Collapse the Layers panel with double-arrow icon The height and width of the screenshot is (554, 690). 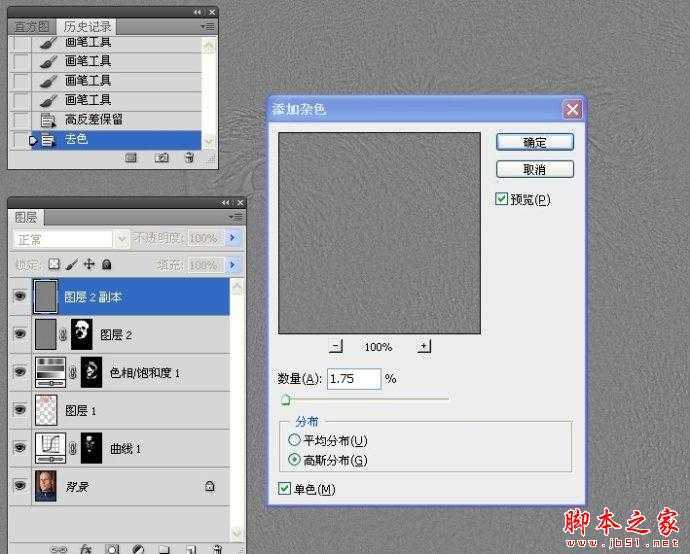(x=225, y=202)
